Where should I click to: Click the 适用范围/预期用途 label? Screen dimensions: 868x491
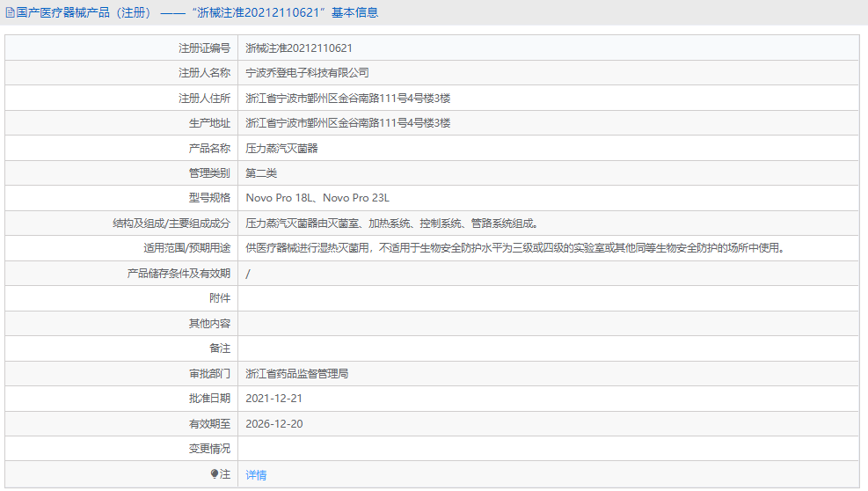click(x=187, y=248)
